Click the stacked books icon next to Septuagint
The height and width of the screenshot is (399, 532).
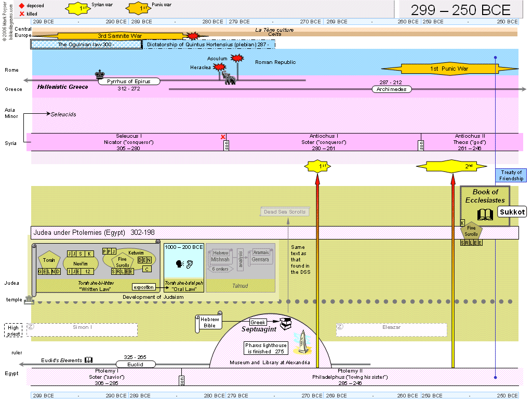[286, 324]
